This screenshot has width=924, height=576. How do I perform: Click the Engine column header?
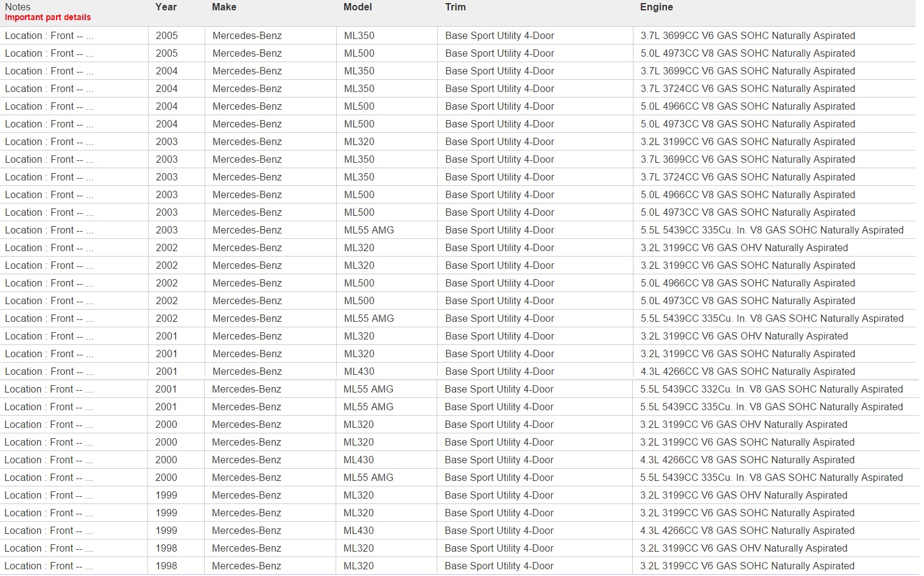click(x=656, y=7)
